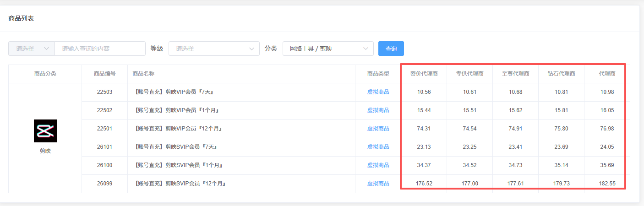This screenshot has height=206, width=644.
Task: Expand the 等级 level dropdown
Action: (x=214, y=49)
